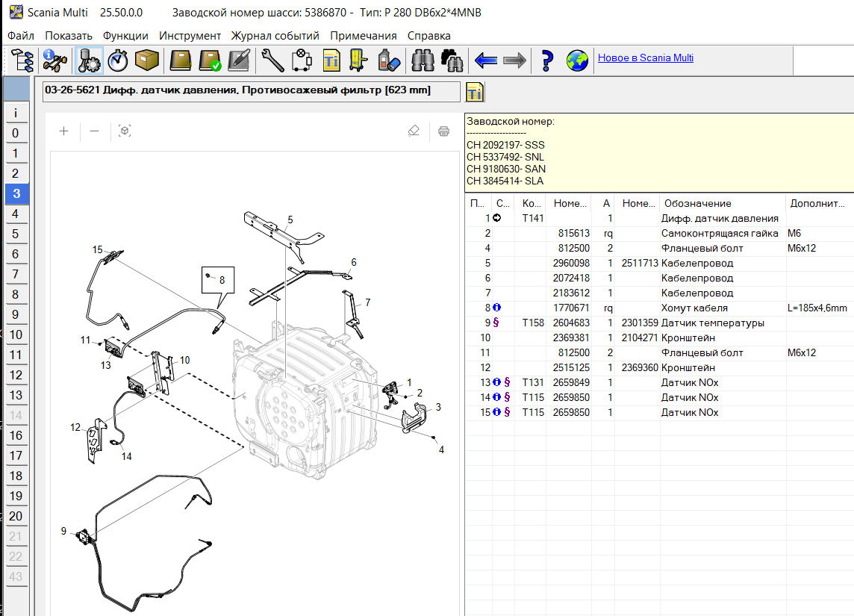
Task: Zoom in with the plus icon
Action: click(x=63, y=131)
